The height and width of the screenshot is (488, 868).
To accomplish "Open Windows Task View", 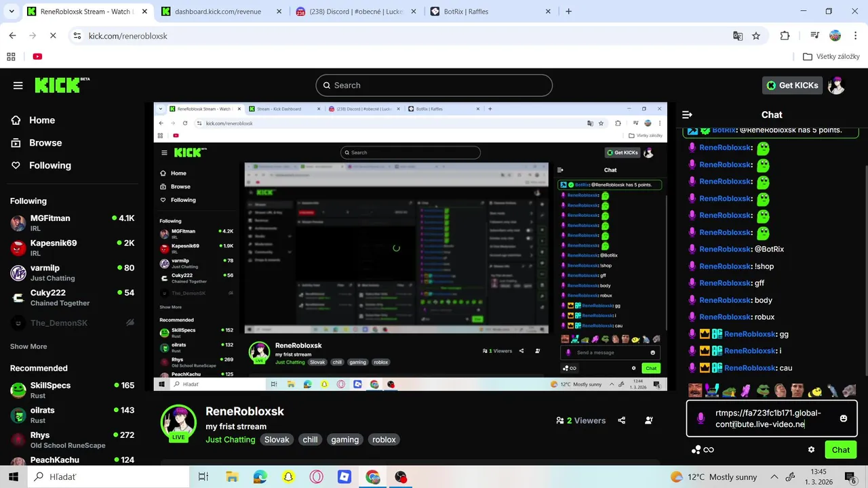I will (x=203, y=477).
